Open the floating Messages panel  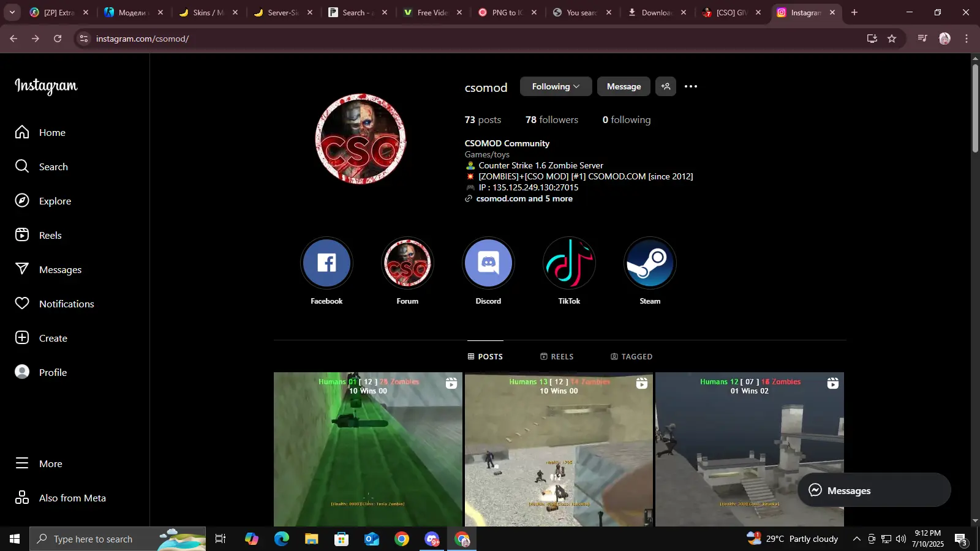point(874,490)
